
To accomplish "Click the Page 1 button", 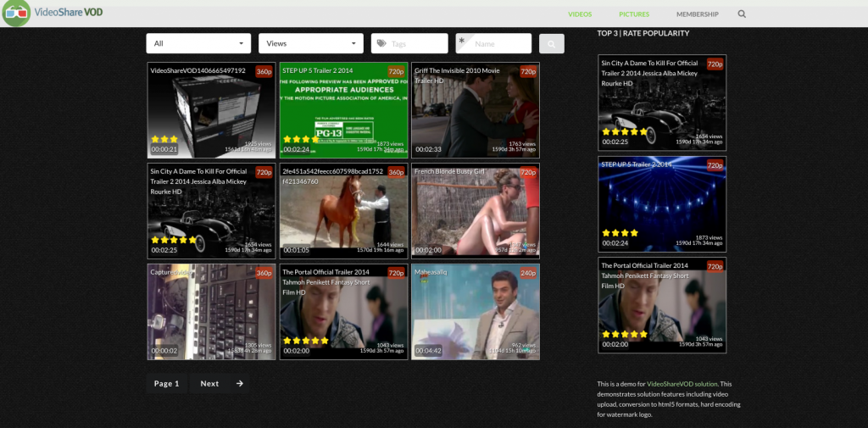I will coord(167,383).
